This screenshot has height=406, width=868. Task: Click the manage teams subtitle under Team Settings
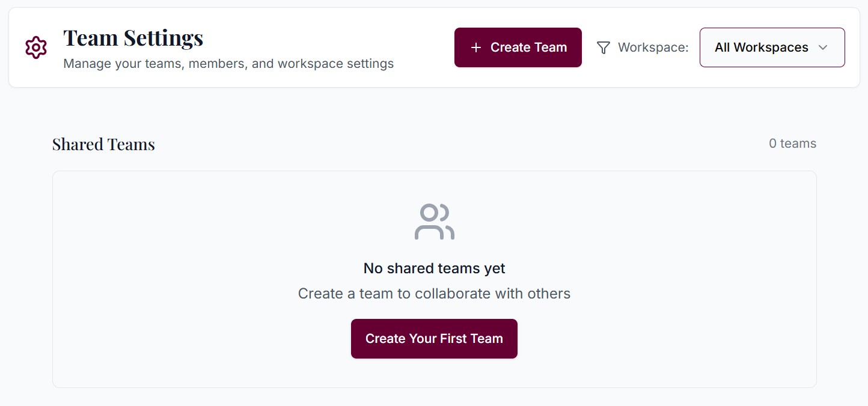228,63
